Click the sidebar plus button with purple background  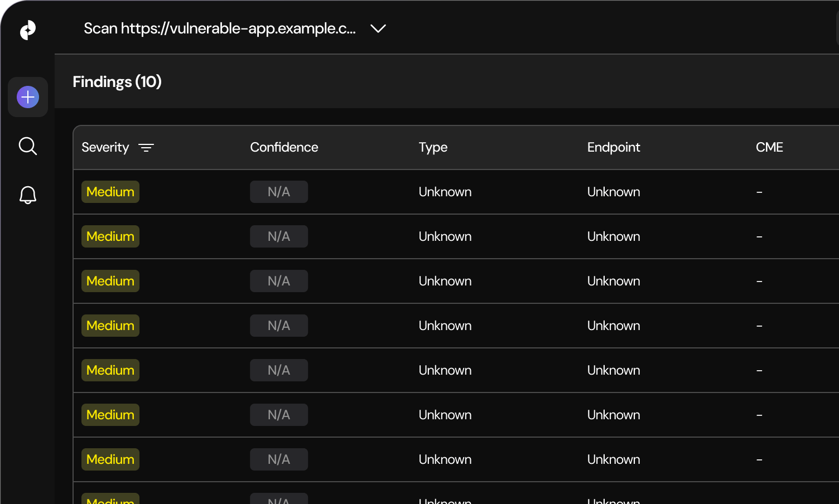(28, 97)
